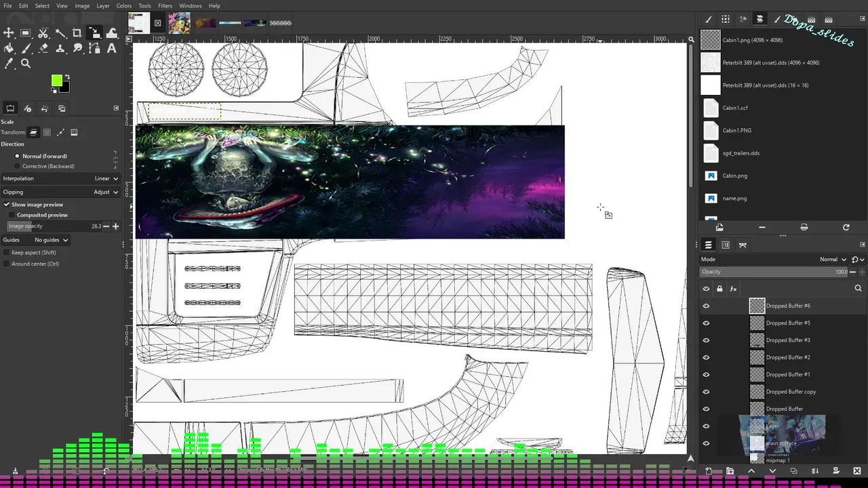
Task: Select the Fuzzy Select wand tool
Action: (60, 33)
